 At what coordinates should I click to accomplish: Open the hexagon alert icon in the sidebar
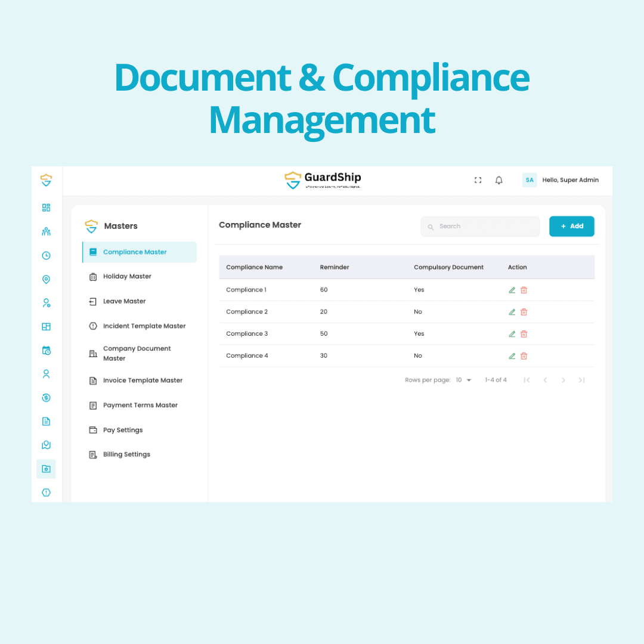point(46,493)
